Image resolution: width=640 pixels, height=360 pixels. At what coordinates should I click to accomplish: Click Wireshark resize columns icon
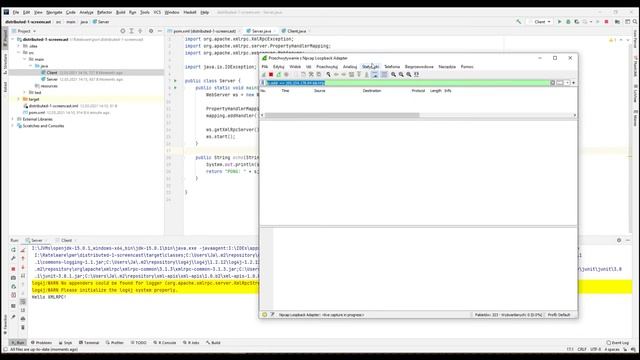pyautogui.click(x=416, y=75)
